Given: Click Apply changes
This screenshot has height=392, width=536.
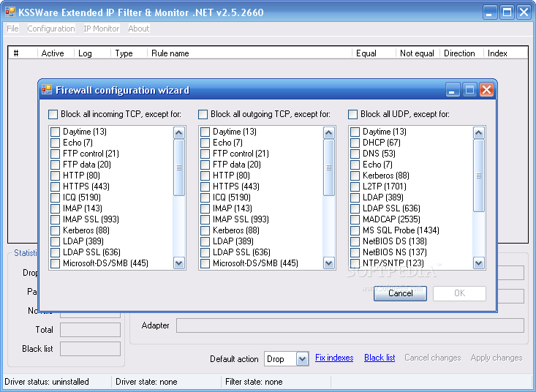Looking at the screenshot, I should point(497,358).
